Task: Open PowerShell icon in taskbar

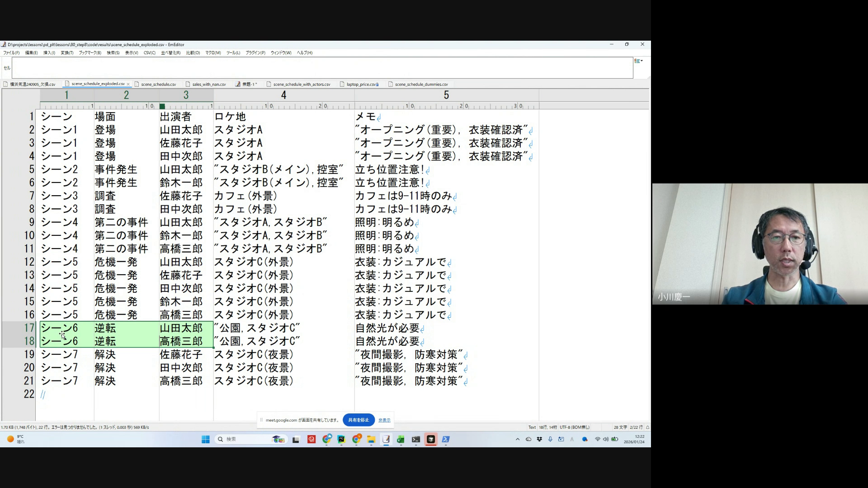Action: (446, 439)
